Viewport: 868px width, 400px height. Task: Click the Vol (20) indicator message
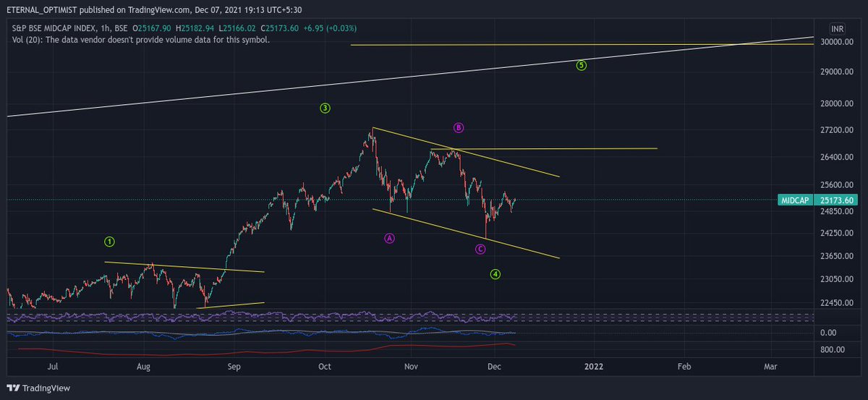pyautogui.click(x=142, y=40)
